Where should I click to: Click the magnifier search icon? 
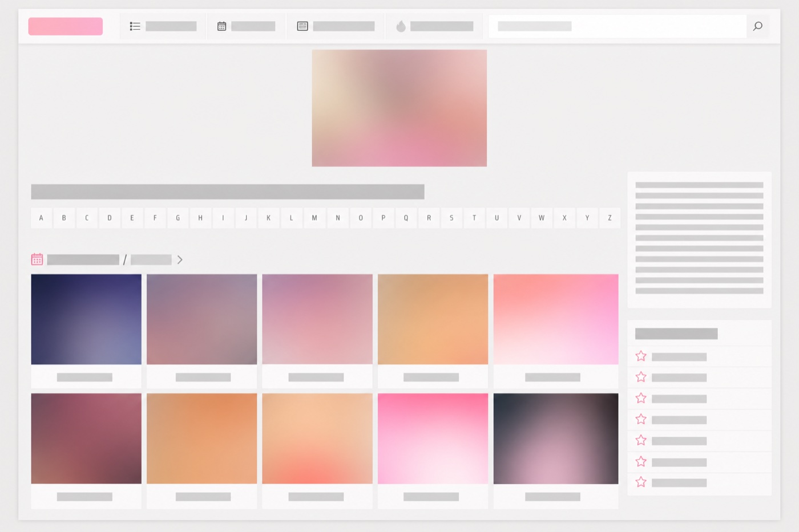coord(757,26)
